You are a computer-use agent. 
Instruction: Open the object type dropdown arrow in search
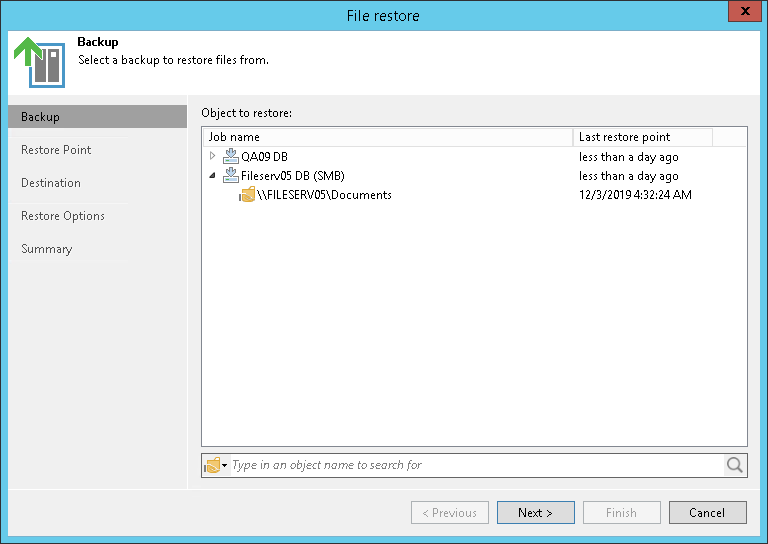tap(225, 465)
